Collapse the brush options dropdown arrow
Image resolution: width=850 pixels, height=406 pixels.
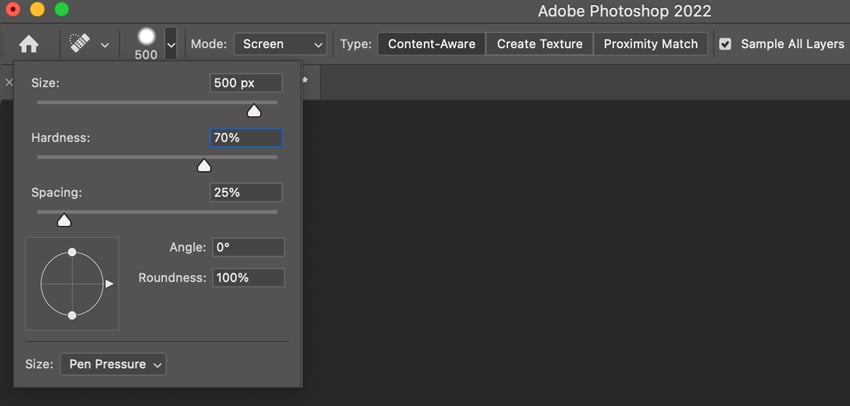(171, 44)
